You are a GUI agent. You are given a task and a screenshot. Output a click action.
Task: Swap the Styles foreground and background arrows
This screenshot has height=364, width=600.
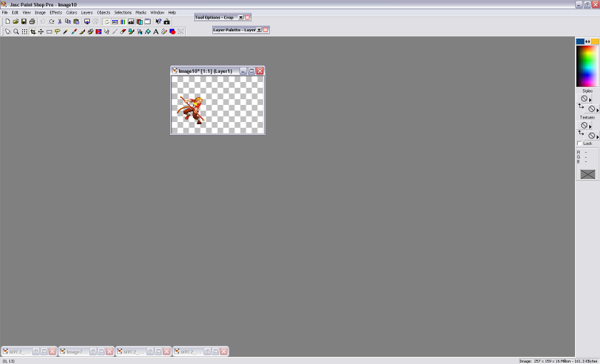click(581, 106)
